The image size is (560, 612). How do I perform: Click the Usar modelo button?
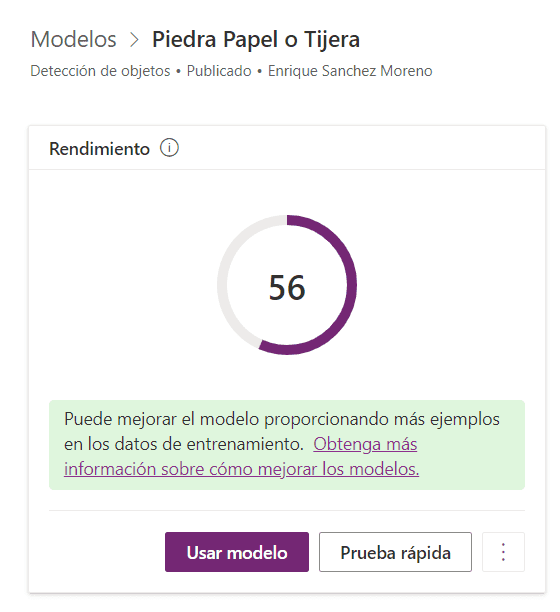tap(237, 552)
